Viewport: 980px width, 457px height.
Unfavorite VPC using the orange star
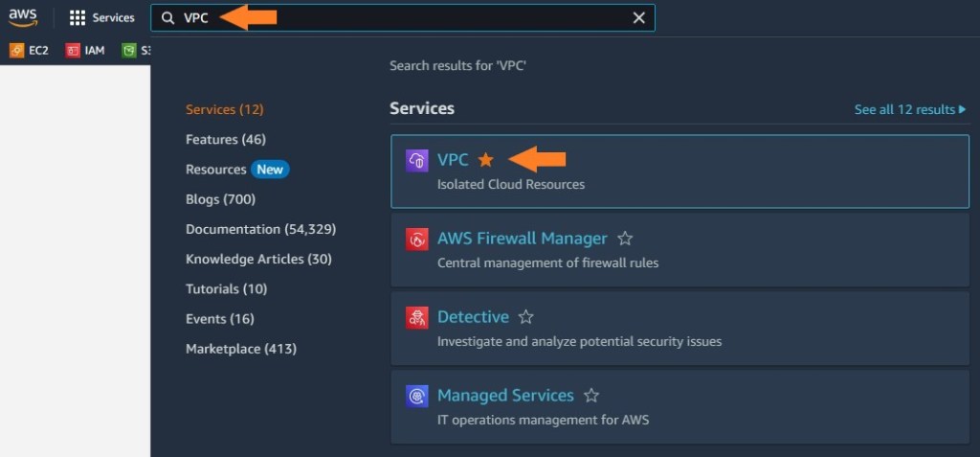tap(485, 160)
